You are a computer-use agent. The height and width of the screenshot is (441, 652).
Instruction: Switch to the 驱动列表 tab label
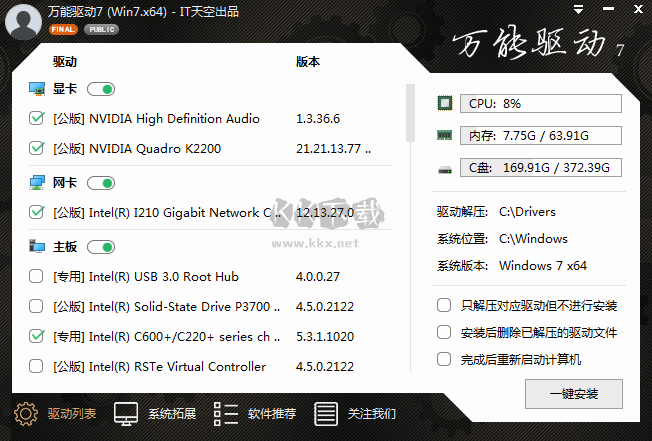tap(72, 414)
